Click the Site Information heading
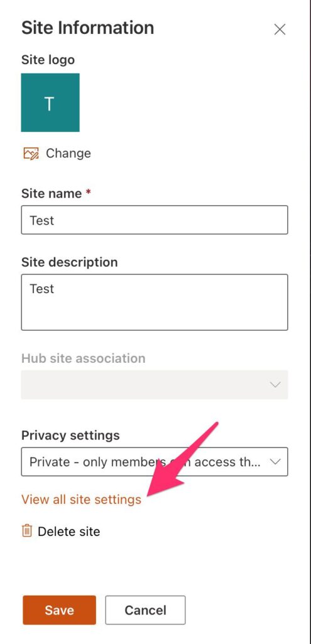The width and height of the screenshot is (311, 644). click(x=88, y=28)
